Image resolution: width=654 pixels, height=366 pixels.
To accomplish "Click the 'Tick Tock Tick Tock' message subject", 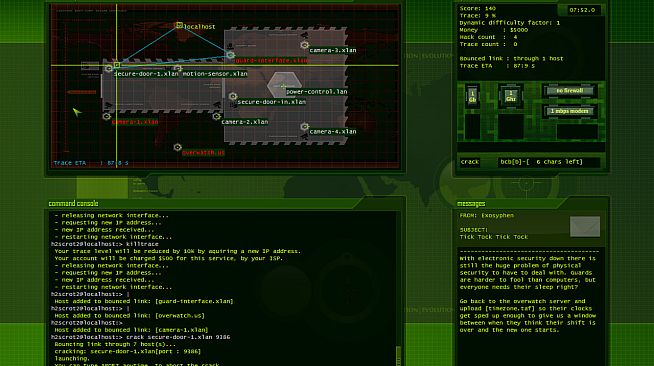I will click(x=494, y=237).
